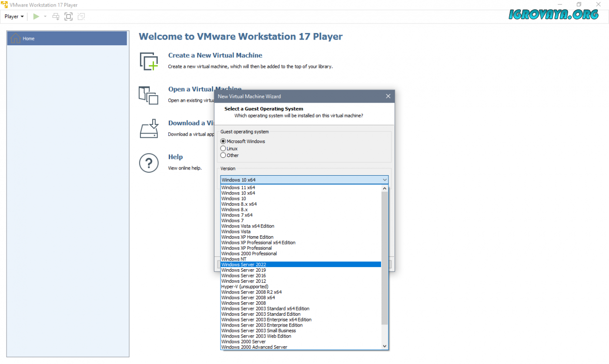Click the Create a New Virtual Machine link
This screenshot has height=364, width=609.
pos(215,55)
